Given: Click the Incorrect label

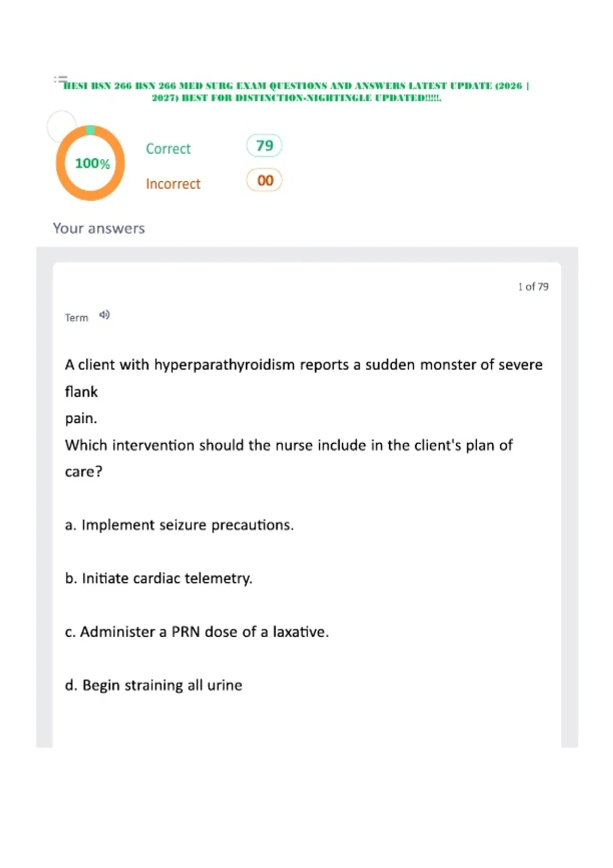Looking at the screenshot, I should (173, 184).
